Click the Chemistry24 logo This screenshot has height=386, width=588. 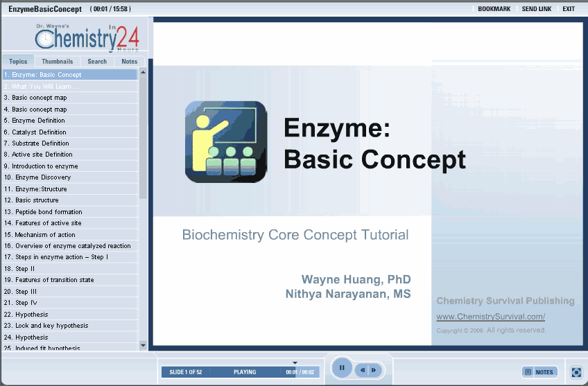click(82, 37)
